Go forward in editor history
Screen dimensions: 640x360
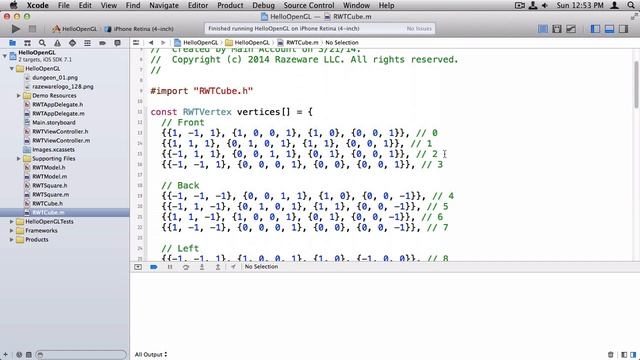click(163, 42)
